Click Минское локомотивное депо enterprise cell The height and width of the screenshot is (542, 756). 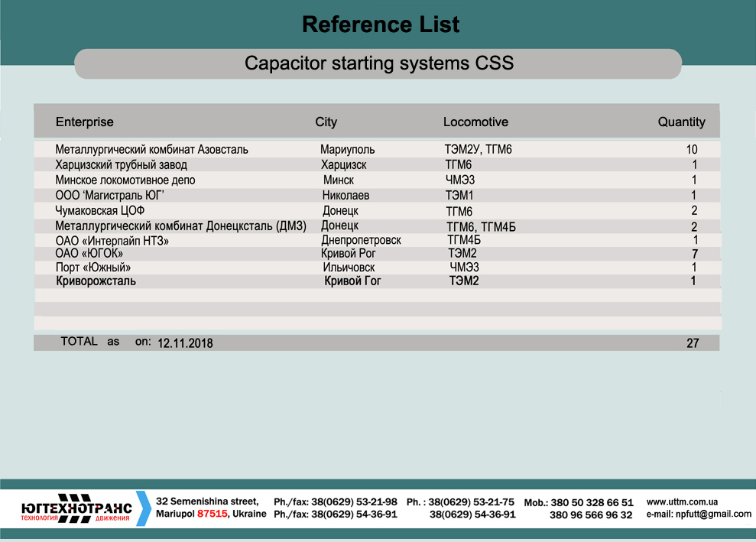coord(125,180)
